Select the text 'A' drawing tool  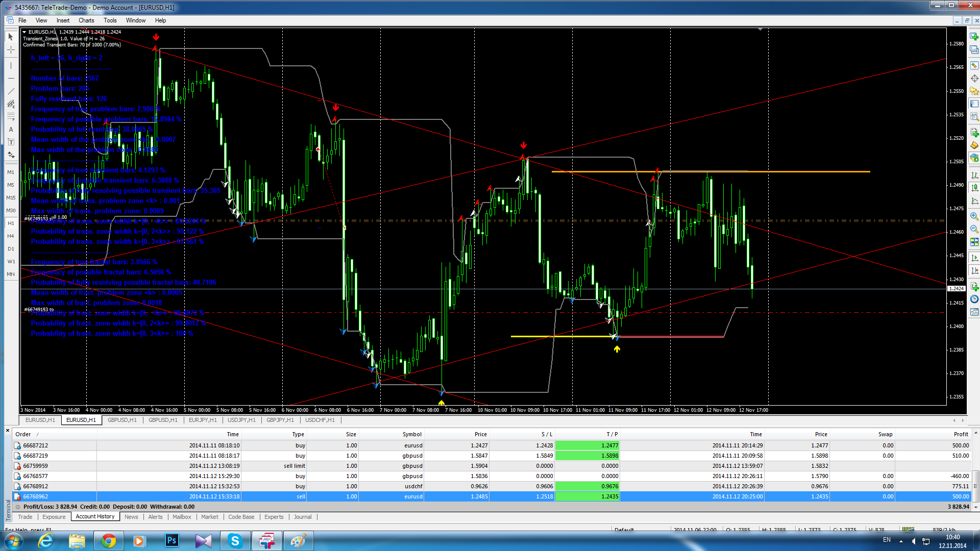(11, 130)
